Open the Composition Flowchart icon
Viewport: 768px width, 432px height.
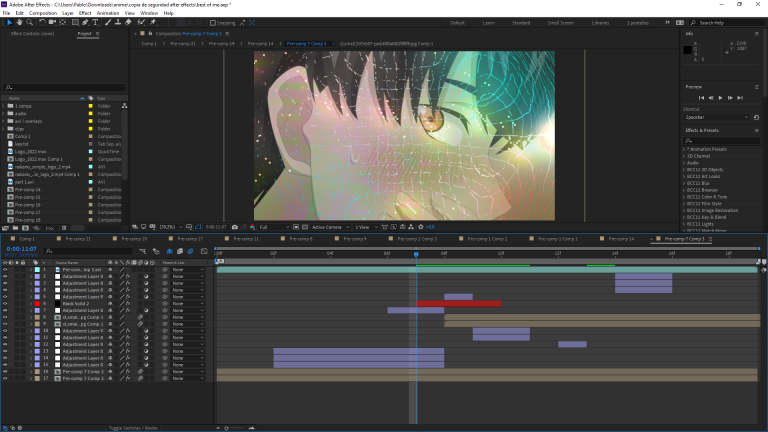[411, 227]
